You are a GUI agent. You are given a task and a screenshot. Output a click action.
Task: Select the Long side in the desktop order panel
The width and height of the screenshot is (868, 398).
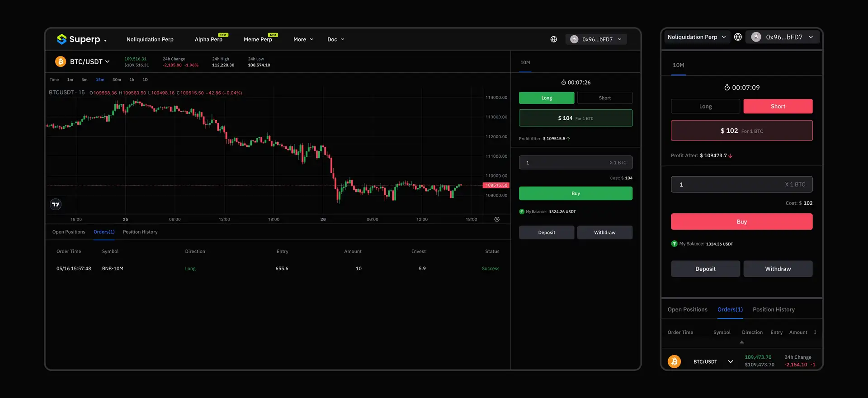click(x=547, y=98)
